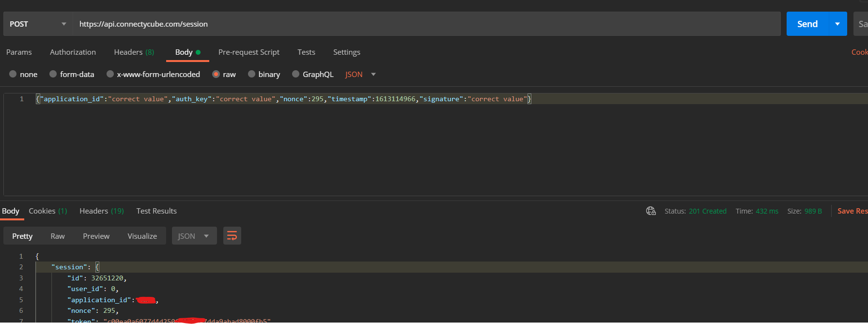The height and width of the screenshot is (324, 868).
Task: Select the form-data body type
Action: (72, 74)
